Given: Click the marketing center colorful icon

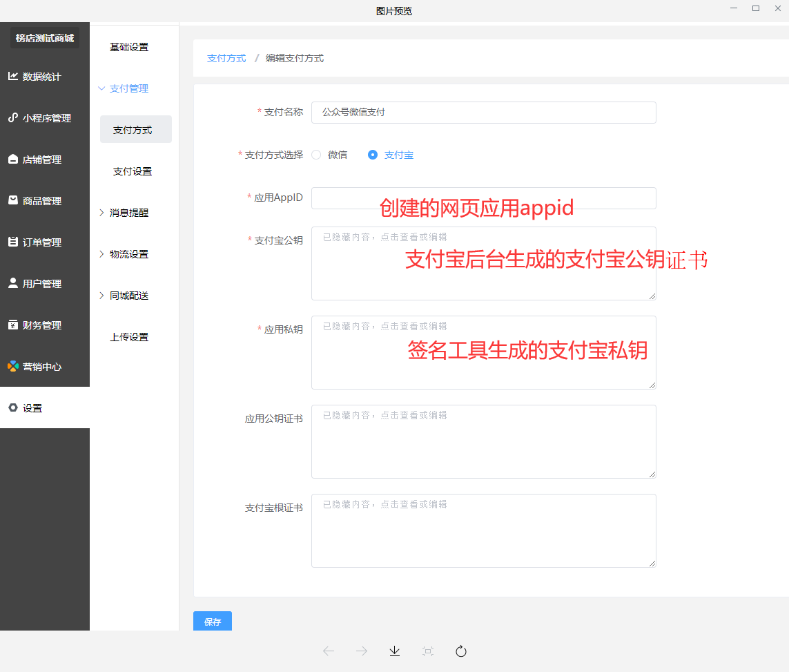Looking at the screenshot, I should click(x=13, y=366).
